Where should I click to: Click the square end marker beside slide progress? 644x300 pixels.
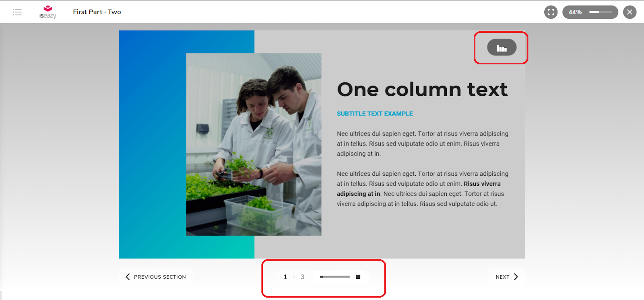pyautogui.click(x=358, y=277)
